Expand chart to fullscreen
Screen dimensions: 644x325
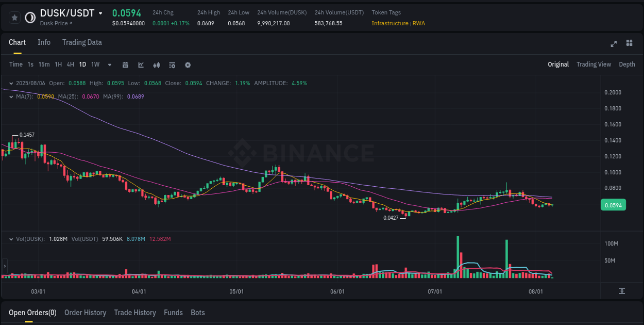[x=614, y=42]
